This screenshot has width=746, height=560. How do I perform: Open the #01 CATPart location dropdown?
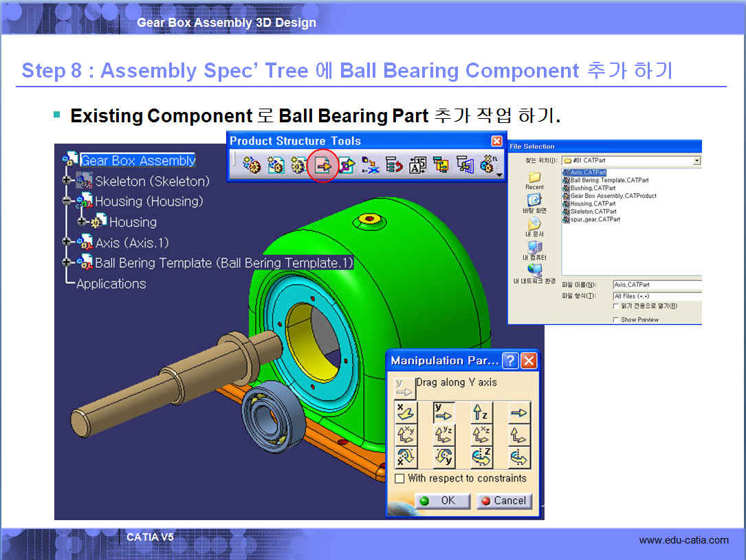(696, 161)
